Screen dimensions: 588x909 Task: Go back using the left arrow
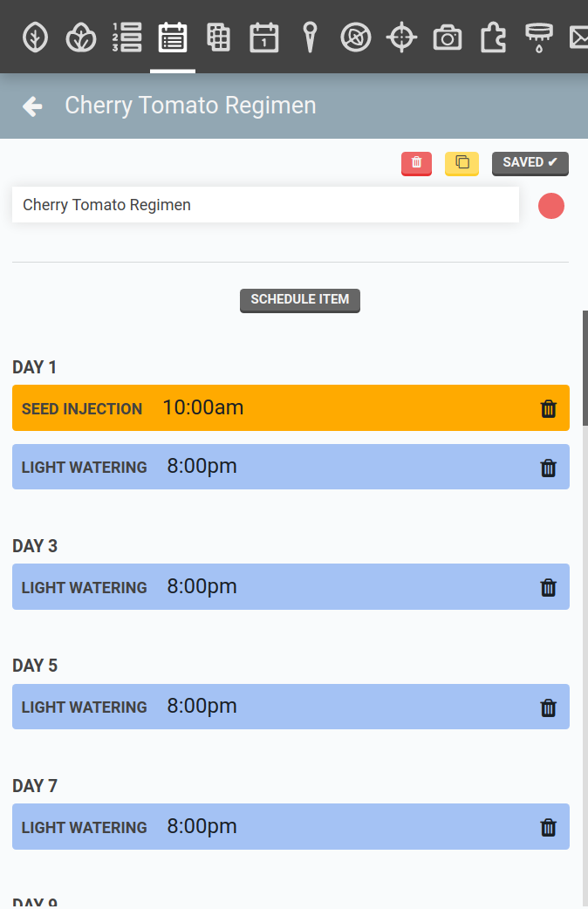(32, 106)
